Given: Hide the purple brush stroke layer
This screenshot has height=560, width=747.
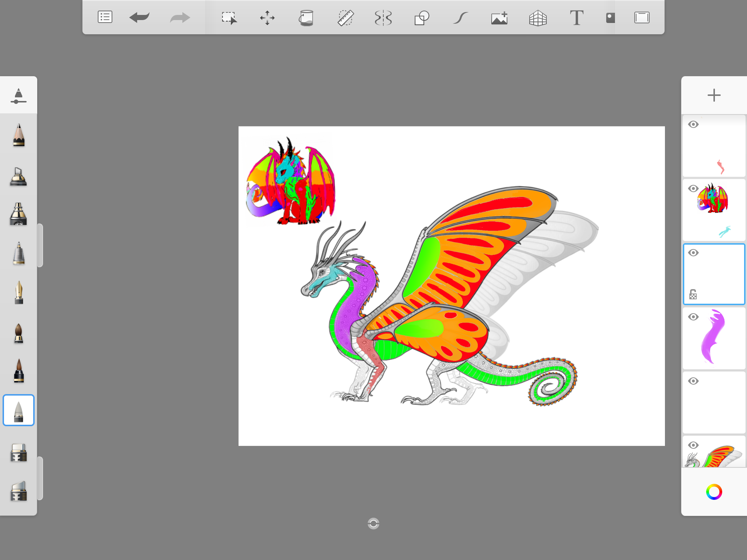Looking at the screenshot, I should point(693,317).
